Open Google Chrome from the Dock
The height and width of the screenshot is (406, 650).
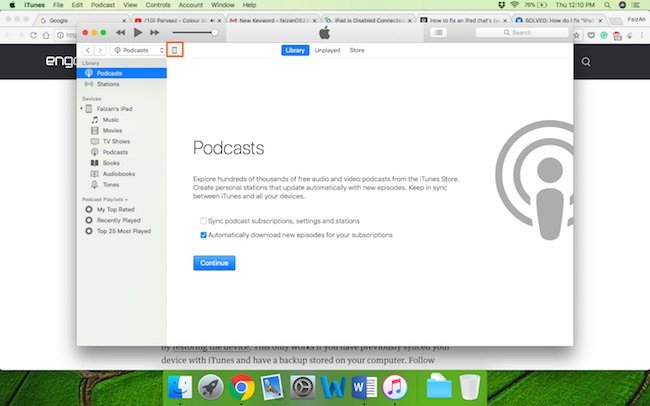pyautogui.click(x=242, y=387)
